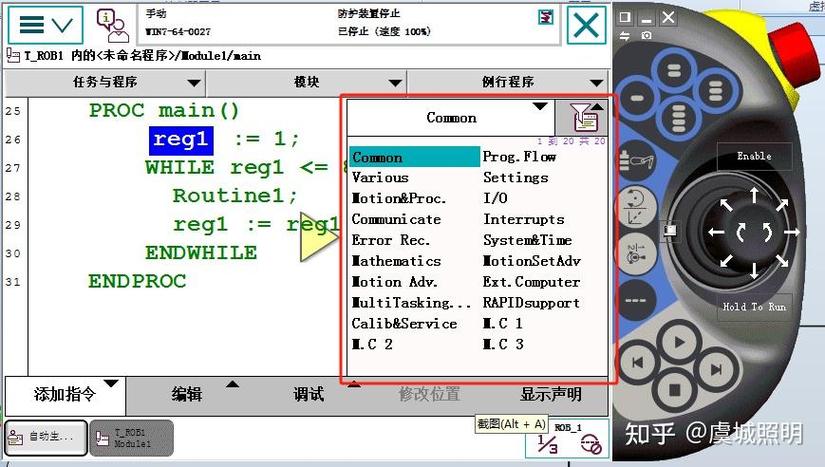Click the pendant Play start button

[x=679, y=342]
